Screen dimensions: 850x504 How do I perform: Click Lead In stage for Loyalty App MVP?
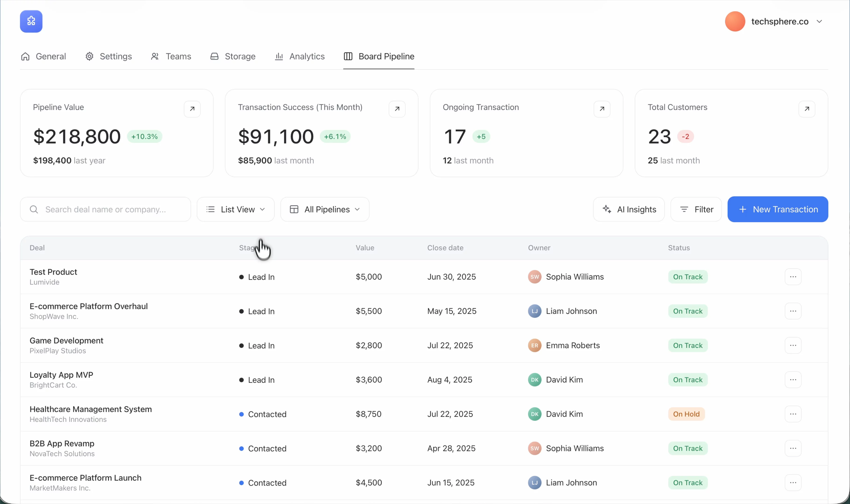(257, 380)
